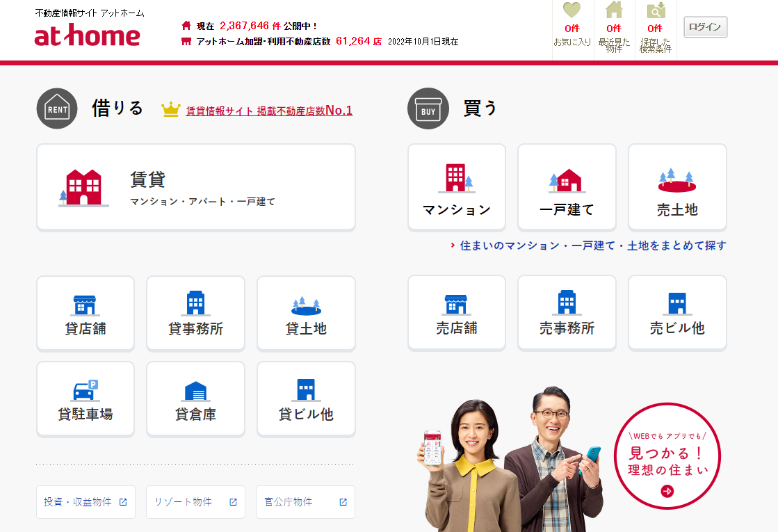Open 官公庁物件 external link
The width and height of the screenshot is (778, 532).
tap(306, 501)
